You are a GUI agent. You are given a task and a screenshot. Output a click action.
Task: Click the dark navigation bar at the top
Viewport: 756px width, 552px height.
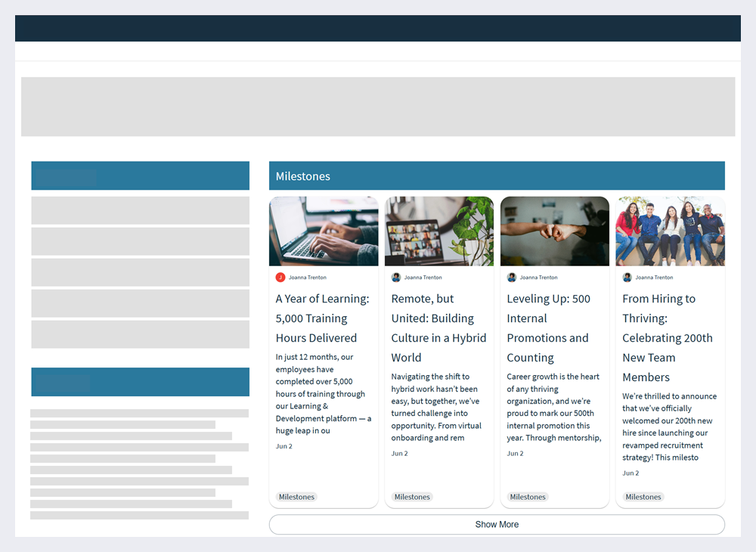coord(378,28)
